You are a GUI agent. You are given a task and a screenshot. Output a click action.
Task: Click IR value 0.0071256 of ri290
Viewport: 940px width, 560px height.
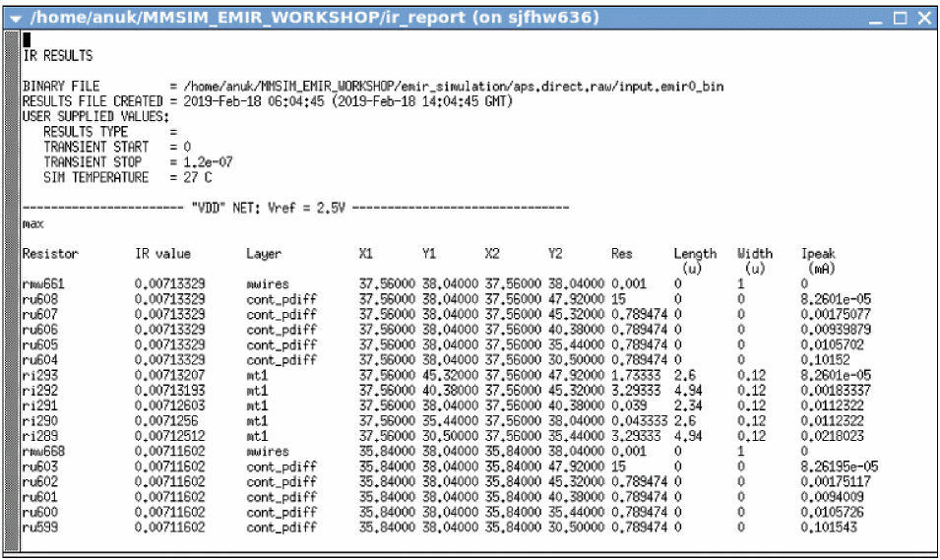166,421
